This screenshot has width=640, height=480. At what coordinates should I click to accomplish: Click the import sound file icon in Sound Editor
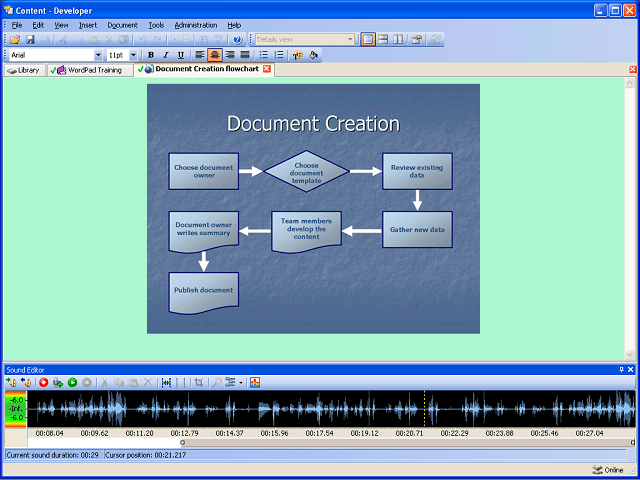[11, 382]
